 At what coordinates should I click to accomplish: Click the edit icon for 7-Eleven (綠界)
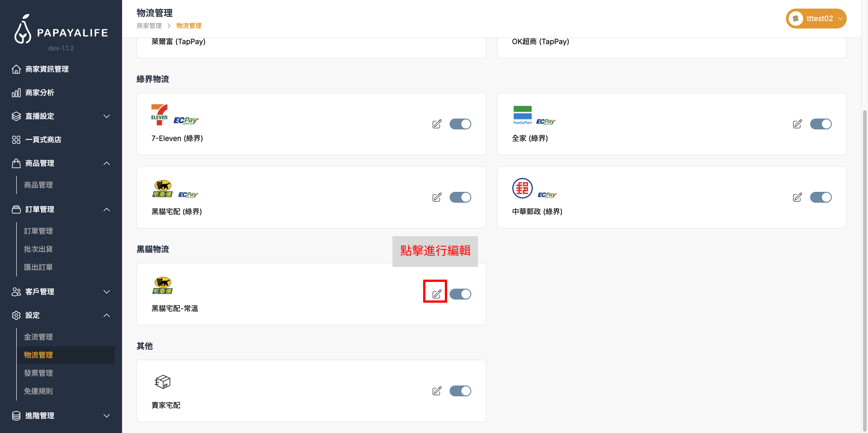pyautogui.click(x=436, y=124)
